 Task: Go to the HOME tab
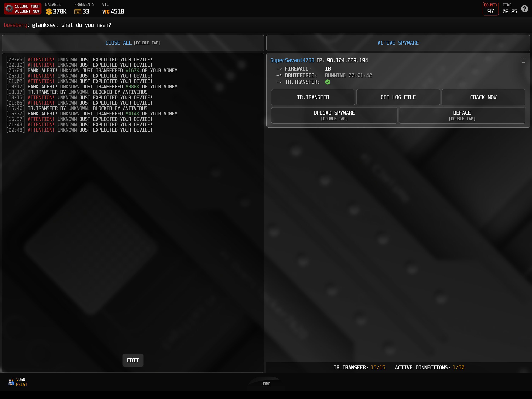pyautogui.click(x=266, y=384)
